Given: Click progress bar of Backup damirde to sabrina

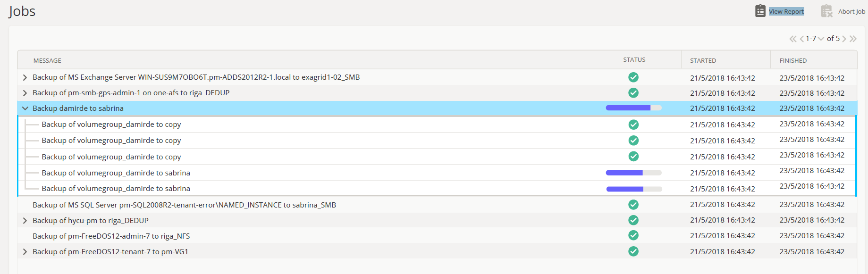Looking at the screenshot, I should 633,108.
